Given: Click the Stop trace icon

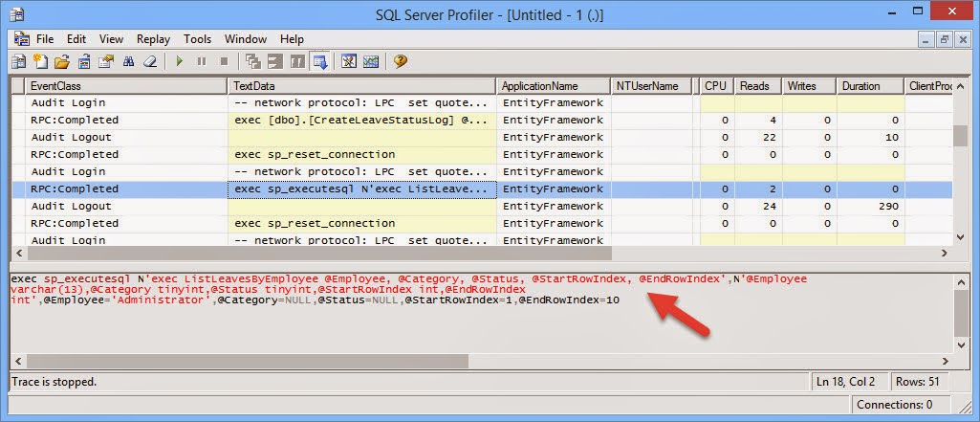Looking at the screenshot, I should (x=224, y=61).
